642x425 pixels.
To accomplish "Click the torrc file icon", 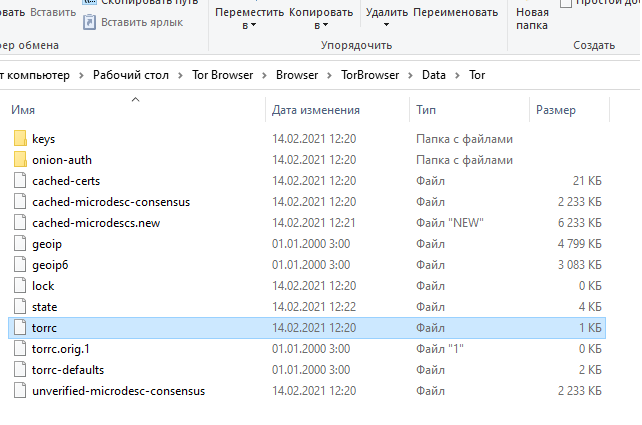I will coord(20,327).
